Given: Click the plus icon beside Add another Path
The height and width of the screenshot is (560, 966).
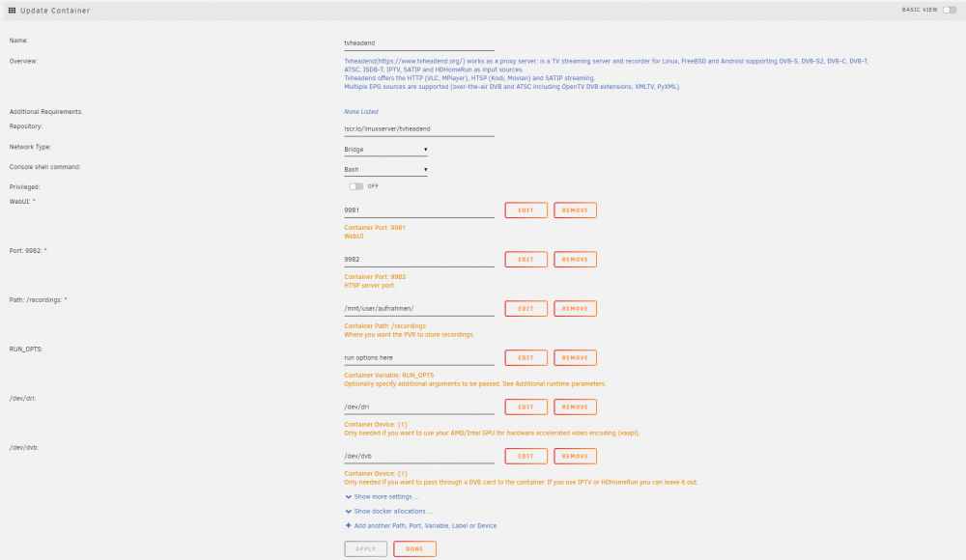Looking at the screenshot, I should point(348,525).
